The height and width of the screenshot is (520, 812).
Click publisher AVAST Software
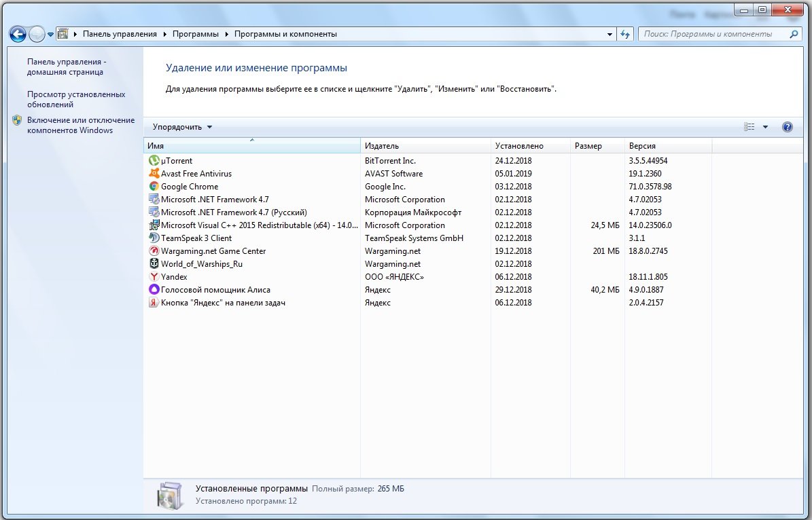pyautogui.click(x=393, y=174)
